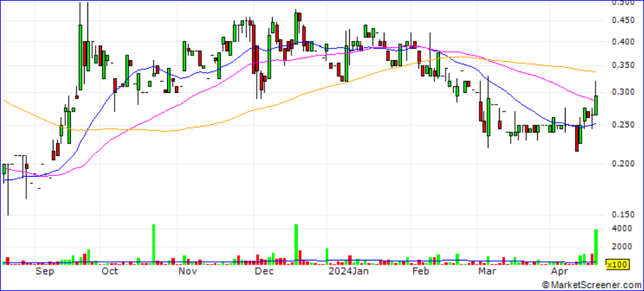Click the tall green volume bar in mid-December

click(x=296, y=244)
